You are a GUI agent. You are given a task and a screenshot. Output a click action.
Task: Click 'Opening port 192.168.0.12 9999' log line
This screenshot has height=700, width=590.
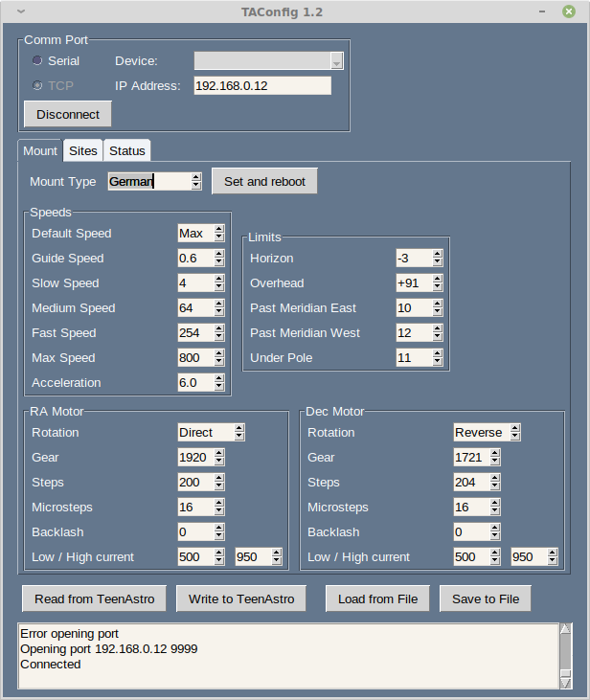[109, 649]
